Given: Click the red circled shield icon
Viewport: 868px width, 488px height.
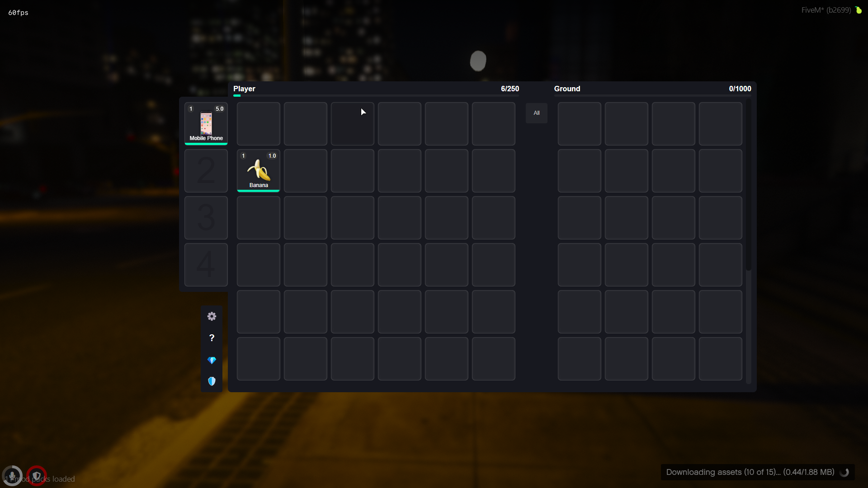Looking at the screenshot, I should pos(37,476).
